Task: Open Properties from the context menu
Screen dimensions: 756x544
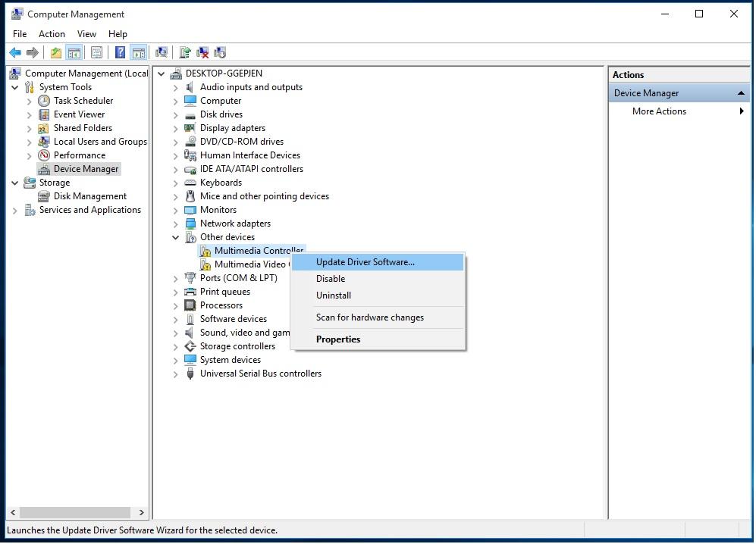Action: click(x=378, y=339)
